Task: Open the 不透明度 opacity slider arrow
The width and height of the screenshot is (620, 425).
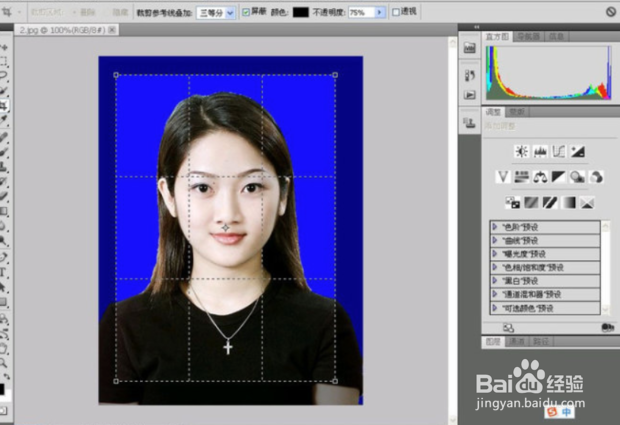Action: (x=380, y=13)
